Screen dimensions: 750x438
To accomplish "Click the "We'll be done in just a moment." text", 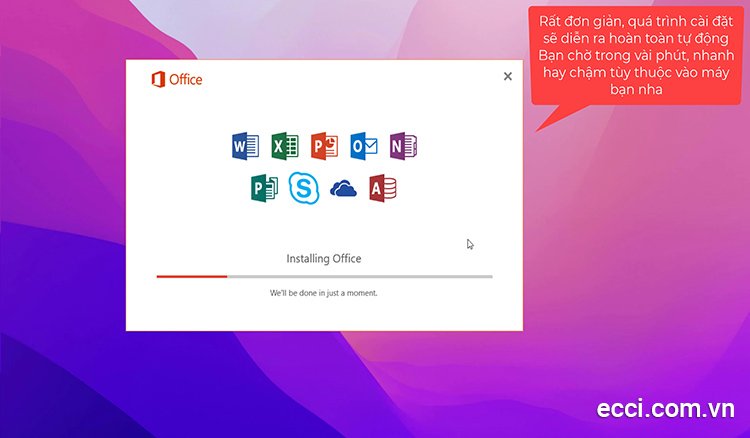I will pos(324,293).
